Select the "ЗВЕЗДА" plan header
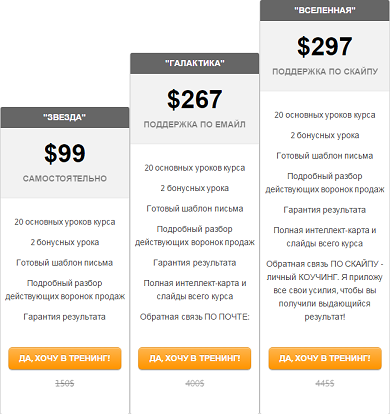The width and height of the screenshot is (390, 414). pos(65,117)
